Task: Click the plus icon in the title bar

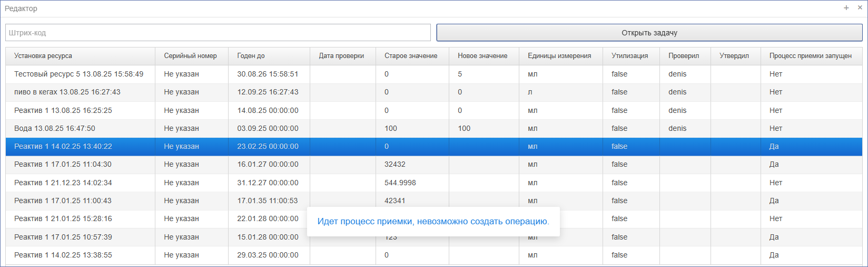Action: [846, 8]
